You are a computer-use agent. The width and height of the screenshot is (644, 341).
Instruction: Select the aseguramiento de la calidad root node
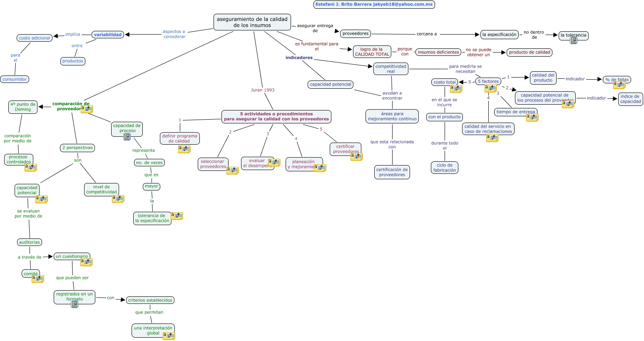pos(252,22)
